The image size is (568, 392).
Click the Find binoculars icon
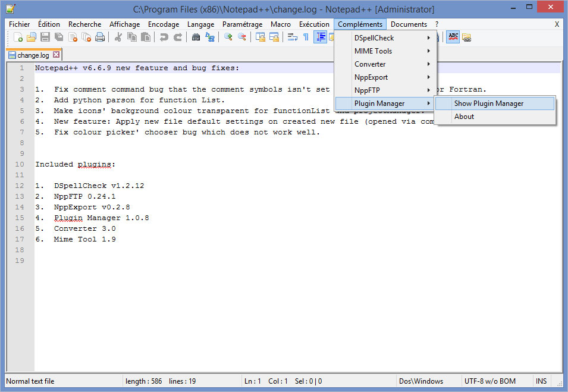tap(196, 37)
